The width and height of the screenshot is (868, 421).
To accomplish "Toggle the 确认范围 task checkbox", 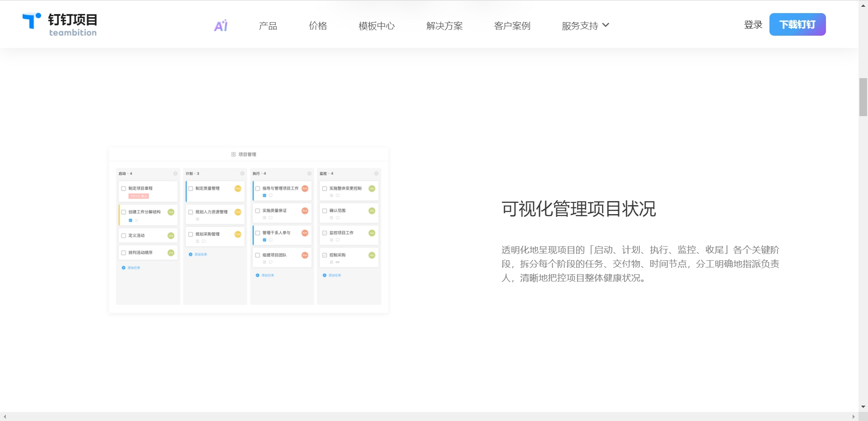I will 325,210.
